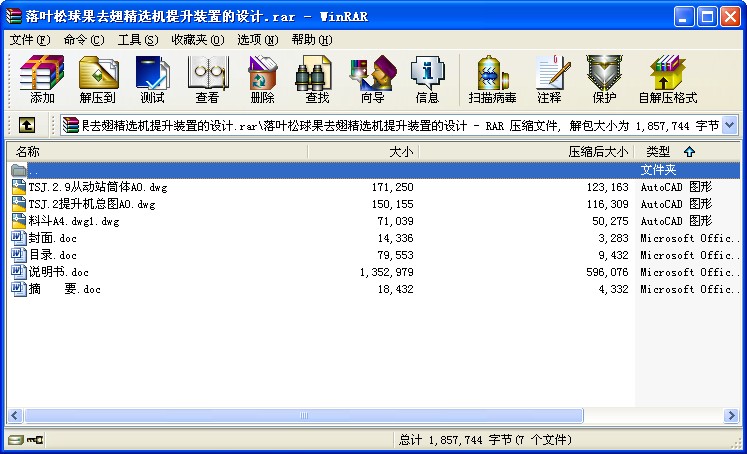Click the packed size value 596,076

607,272
